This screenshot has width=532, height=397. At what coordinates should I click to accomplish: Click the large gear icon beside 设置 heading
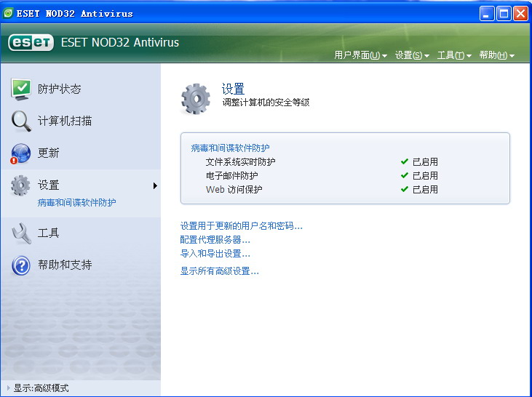pos(196,99)
